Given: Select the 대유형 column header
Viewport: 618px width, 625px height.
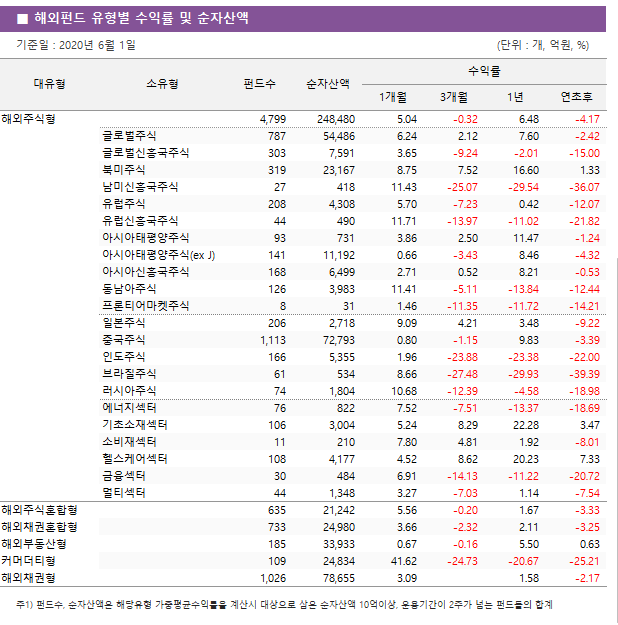Looking at the screenshot, I should (49, 84).
